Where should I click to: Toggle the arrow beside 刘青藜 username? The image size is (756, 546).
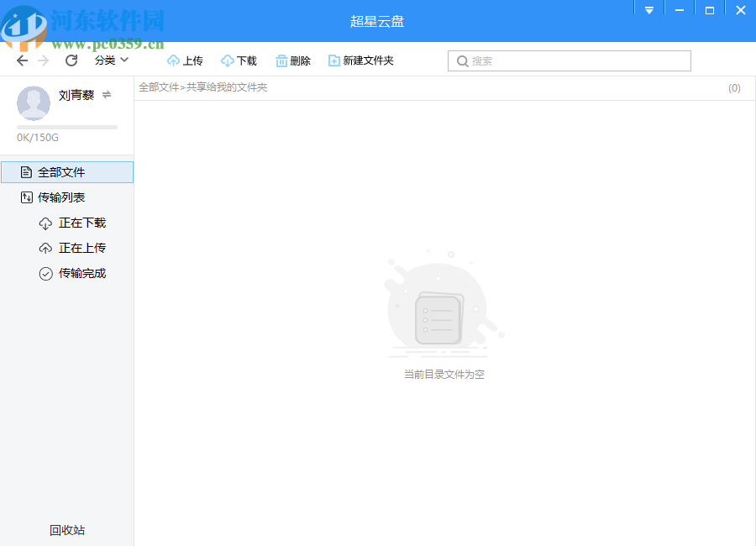coord(106,95)
